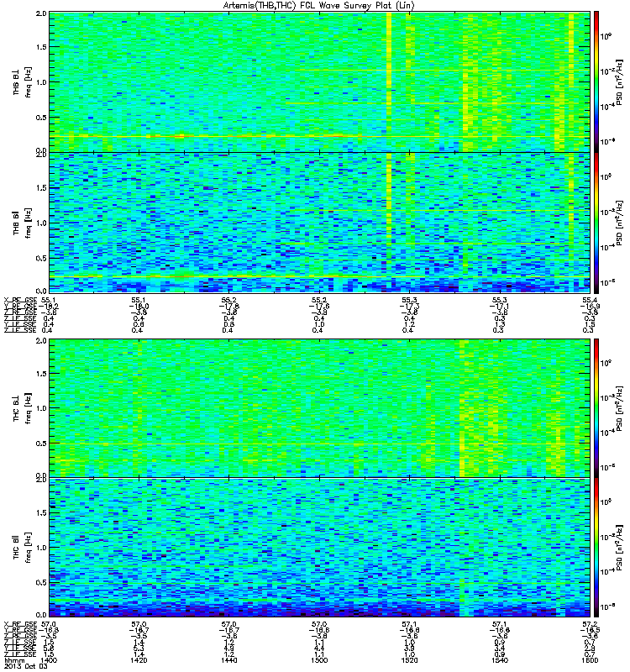Image resolution: width=630 pixels, height=672 pixels.
Task: Click the THC B∥ panel color bar
Action: click(x=596, y=548)
